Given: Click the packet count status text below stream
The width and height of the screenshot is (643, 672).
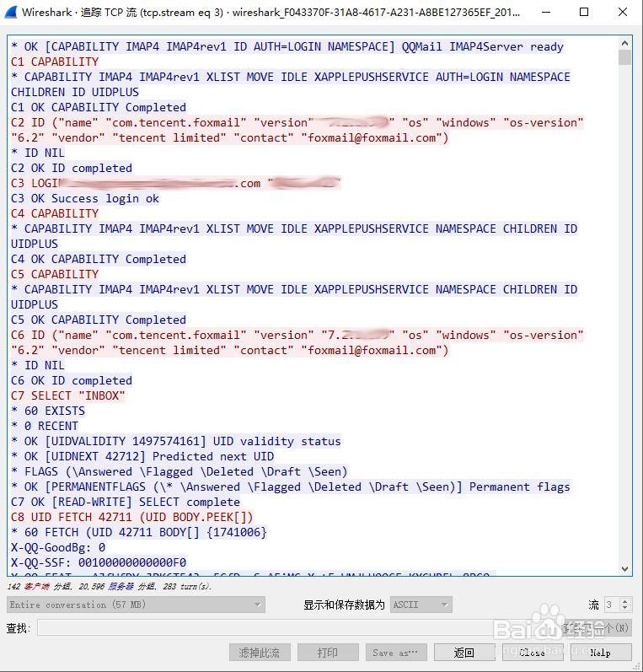Looking at the screenshot, I should (110, 586).
